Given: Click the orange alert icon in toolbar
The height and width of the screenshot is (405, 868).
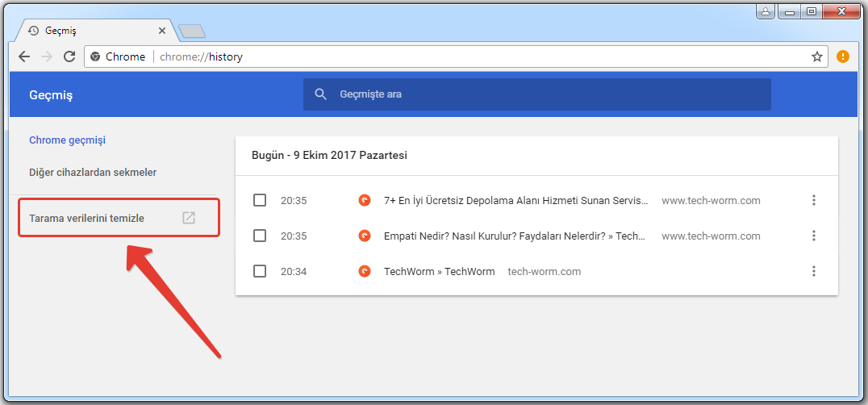Looking at the screenshot, I should [x=843, y=56].
